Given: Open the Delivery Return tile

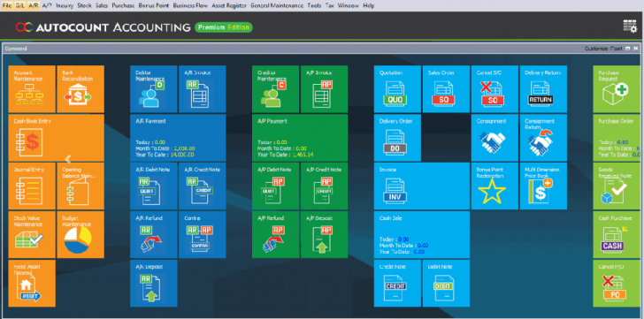Looking at the screenshot, I should click(543, 89).
